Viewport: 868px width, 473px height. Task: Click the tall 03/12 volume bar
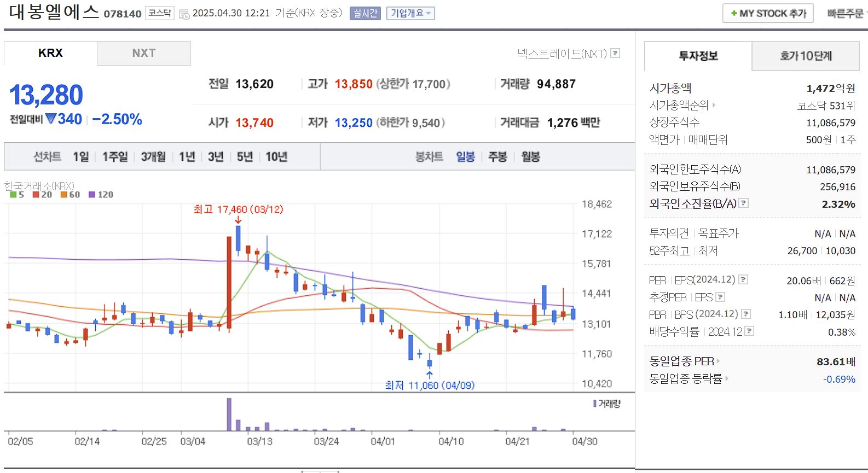point(229,414)
